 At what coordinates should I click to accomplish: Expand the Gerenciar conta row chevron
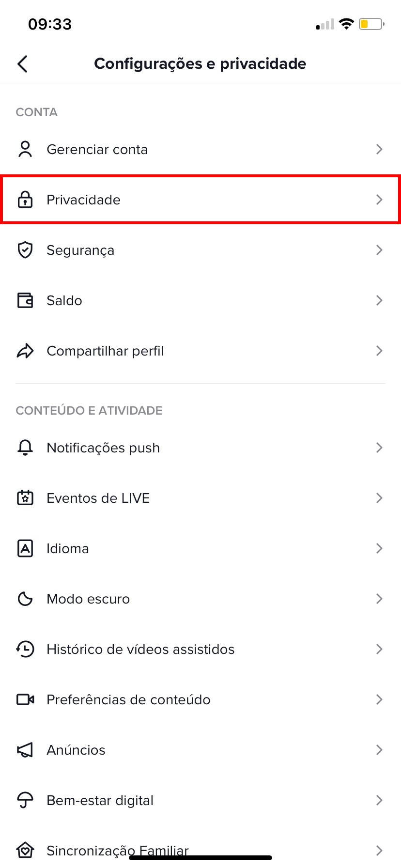click(379, 149)
